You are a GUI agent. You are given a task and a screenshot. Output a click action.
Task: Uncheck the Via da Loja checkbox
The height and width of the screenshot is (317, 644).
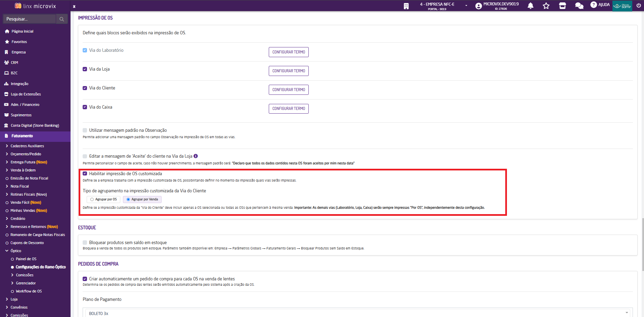[85, 69]
